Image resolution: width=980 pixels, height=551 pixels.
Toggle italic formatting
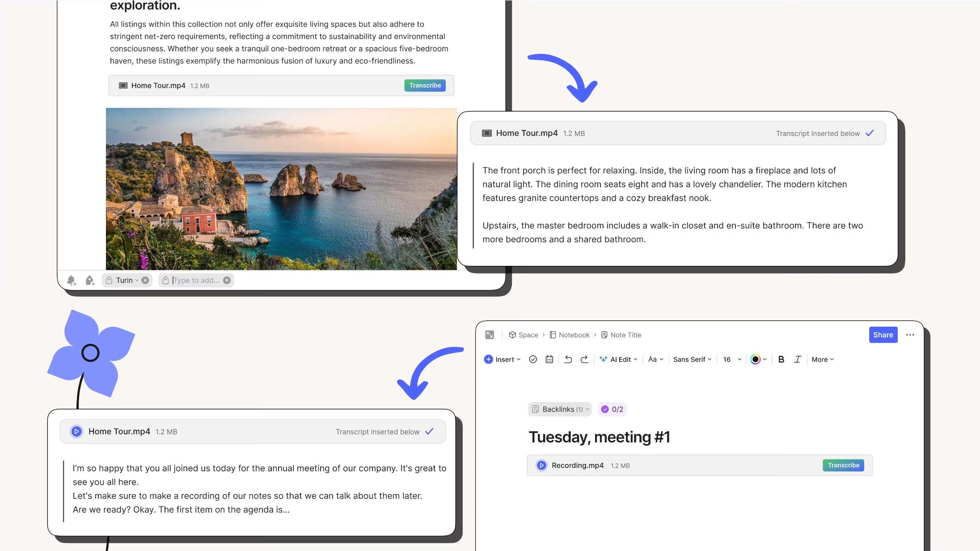coord(798,359)
